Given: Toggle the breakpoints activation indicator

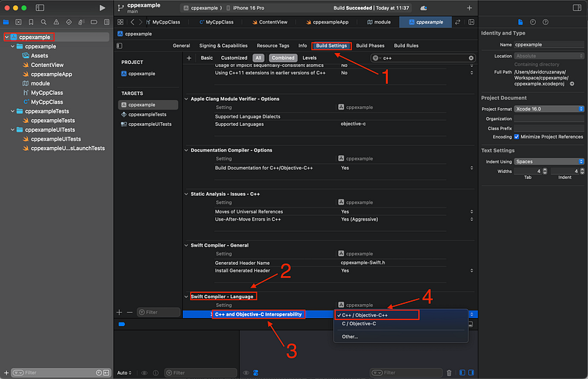Looking at the screenshot, I should point(122,324).
